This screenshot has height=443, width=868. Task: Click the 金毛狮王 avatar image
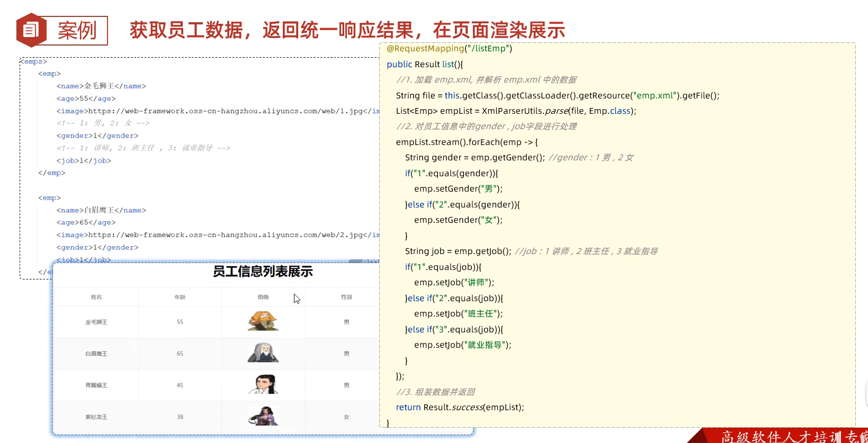[263, 321]
